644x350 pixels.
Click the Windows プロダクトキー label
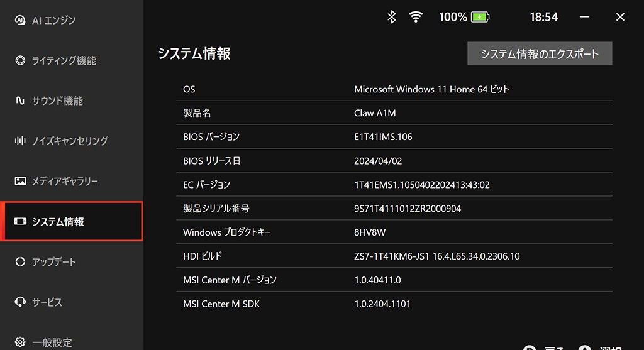227,232
